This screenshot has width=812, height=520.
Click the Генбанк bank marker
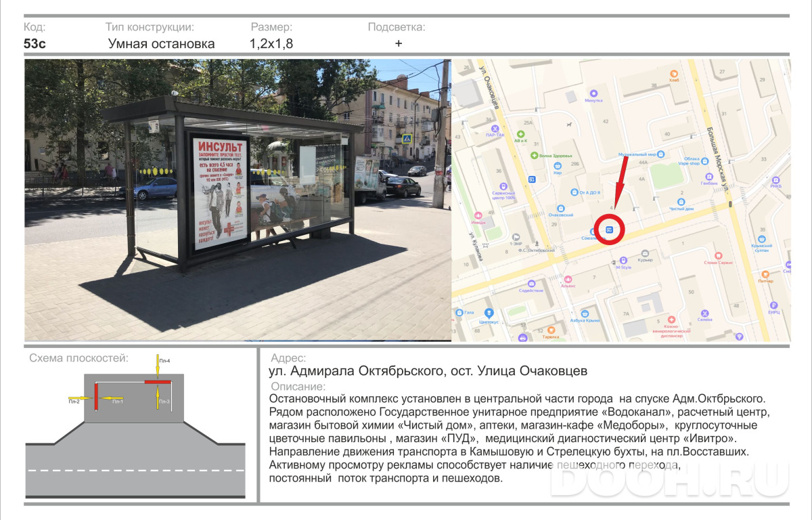[709, 176]
